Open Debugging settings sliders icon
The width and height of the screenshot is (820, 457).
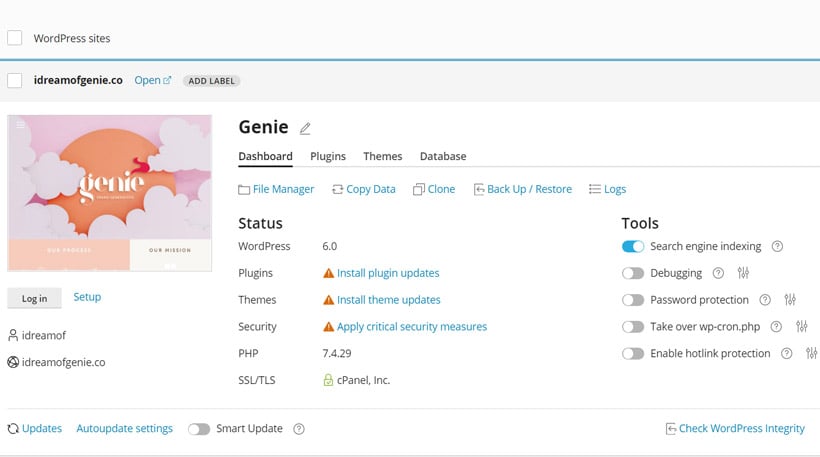click(x=743, y=273)
